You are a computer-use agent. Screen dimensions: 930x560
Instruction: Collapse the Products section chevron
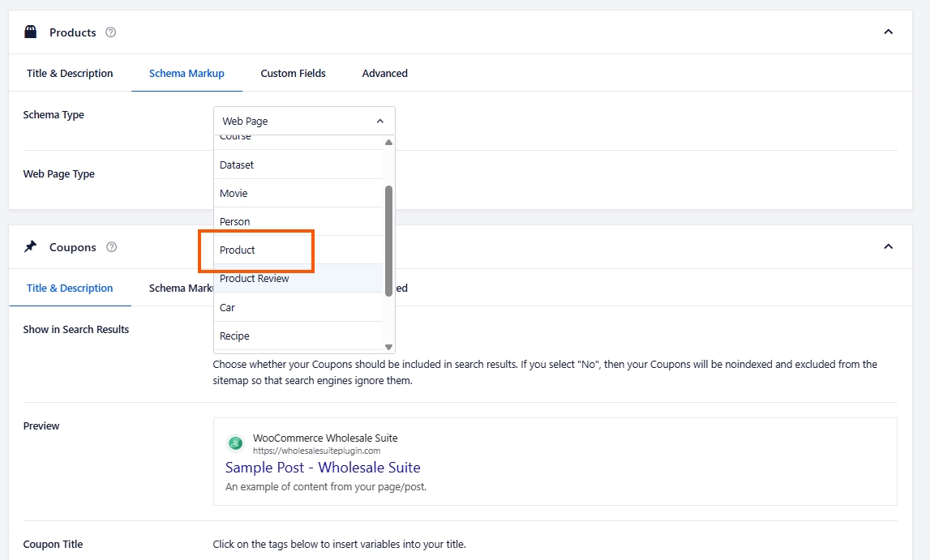point(888,32)
